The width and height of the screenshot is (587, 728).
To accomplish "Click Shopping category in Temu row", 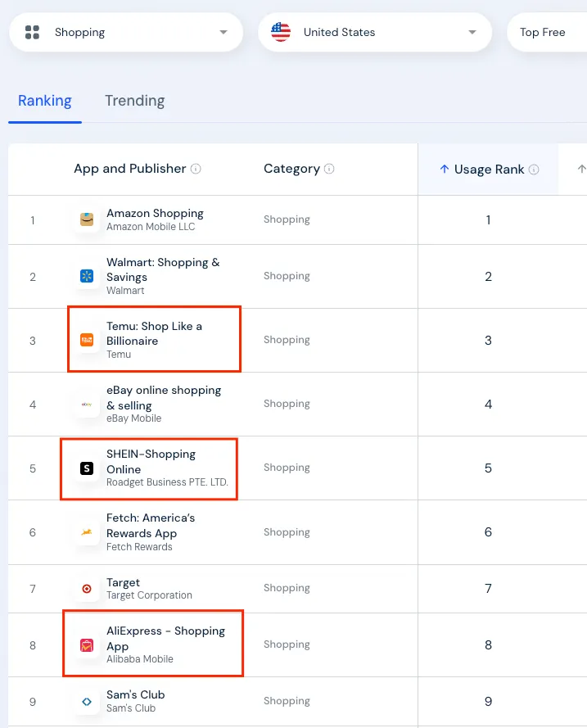I will pos(287,340).
